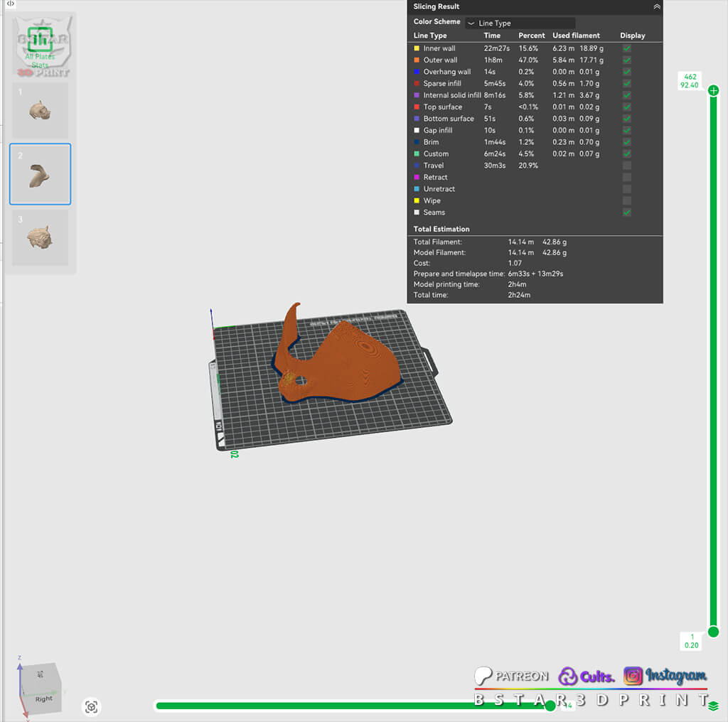Enable Wipe display checkbox
This screenshot has height=722, width=728.
click(627, 200)
